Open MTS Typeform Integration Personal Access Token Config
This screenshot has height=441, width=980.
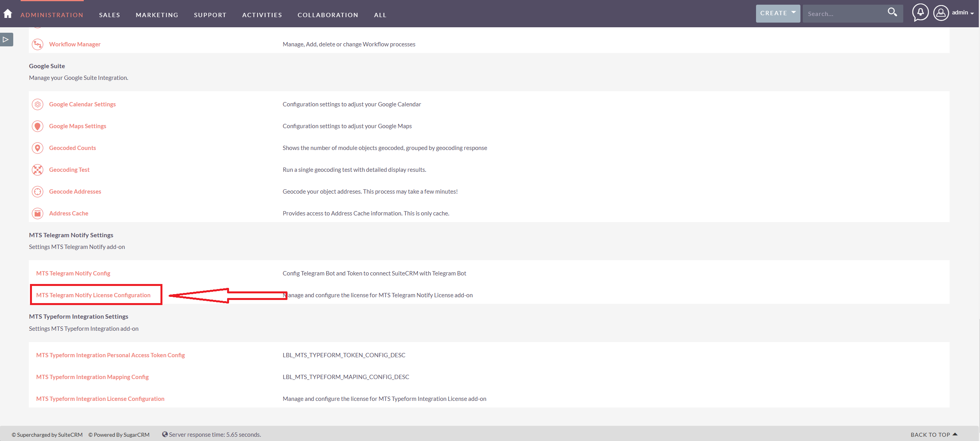click(110, 355)
